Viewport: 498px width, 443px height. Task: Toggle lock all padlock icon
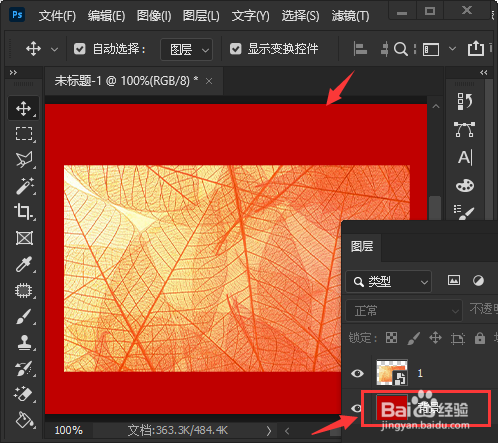click(x=480, y=338)
